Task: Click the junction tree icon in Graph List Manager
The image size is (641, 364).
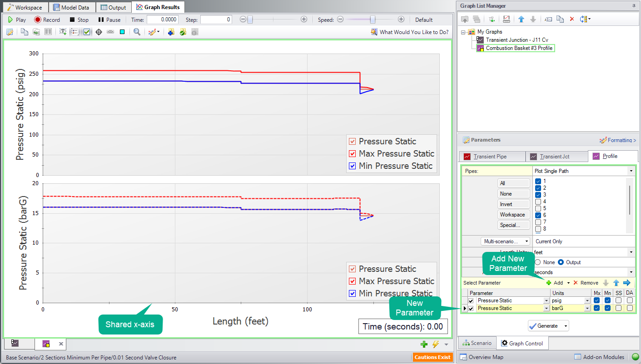Action: point(492,19)
